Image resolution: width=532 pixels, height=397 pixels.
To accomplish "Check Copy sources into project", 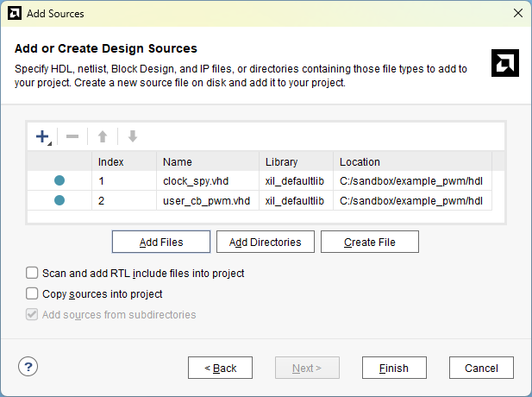I will tap(33, 294).
